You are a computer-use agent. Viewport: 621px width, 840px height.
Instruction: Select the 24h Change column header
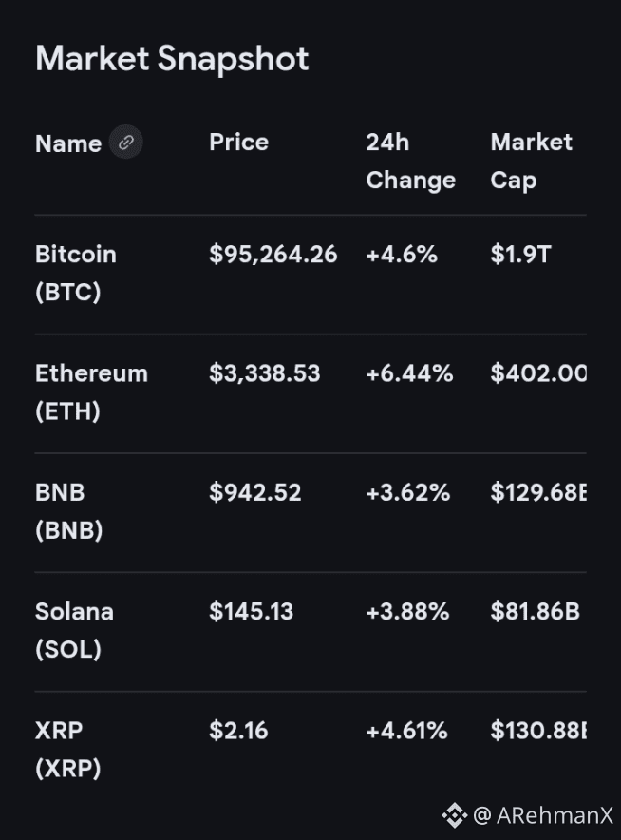410,161
